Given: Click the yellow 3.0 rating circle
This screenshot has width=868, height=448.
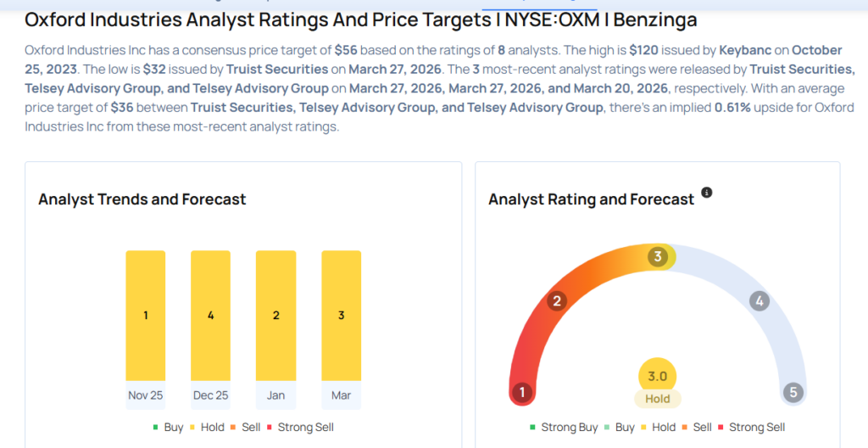Looking at the screenshot, I should click(x=658, y=377).
